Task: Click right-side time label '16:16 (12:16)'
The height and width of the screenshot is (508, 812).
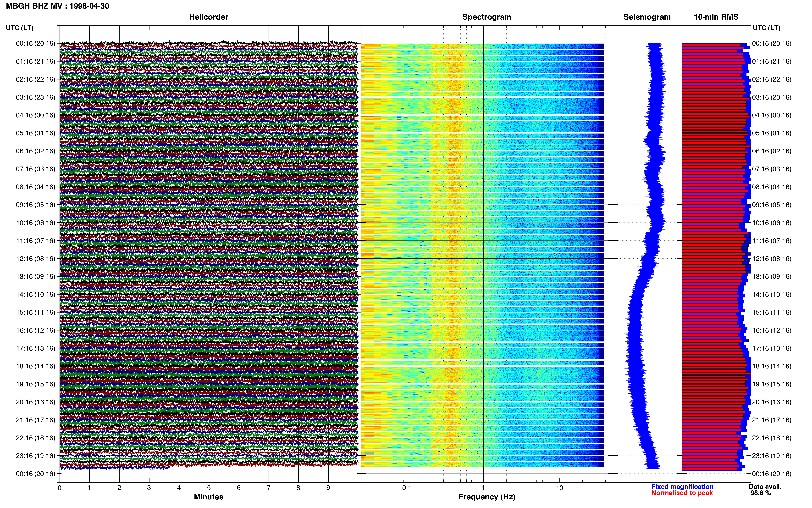Action: coord(772,330)
